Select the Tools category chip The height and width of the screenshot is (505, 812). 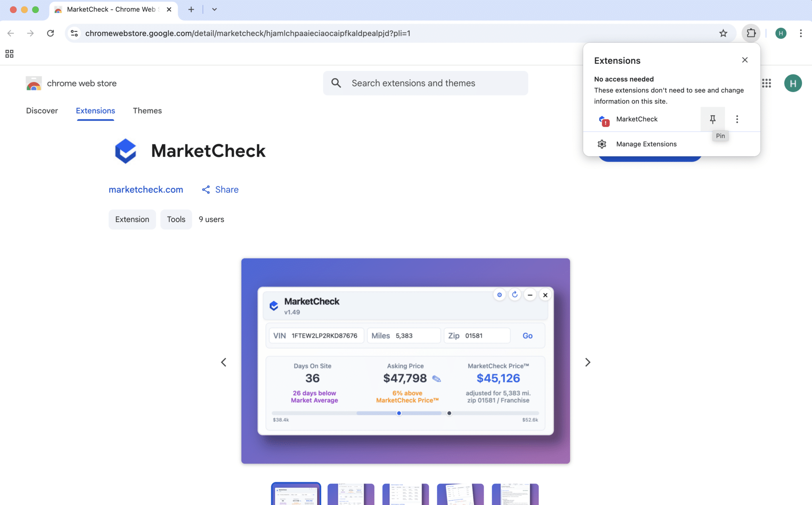[176, 219]
